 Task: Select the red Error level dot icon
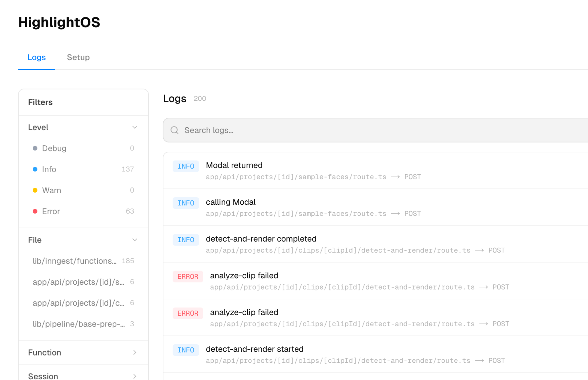click(35, 211)
